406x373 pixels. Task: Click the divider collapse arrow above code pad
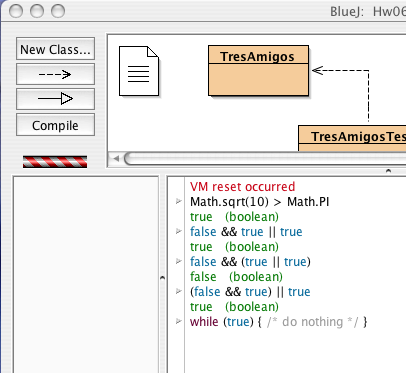pyautogui.click(x=388, y=171)
